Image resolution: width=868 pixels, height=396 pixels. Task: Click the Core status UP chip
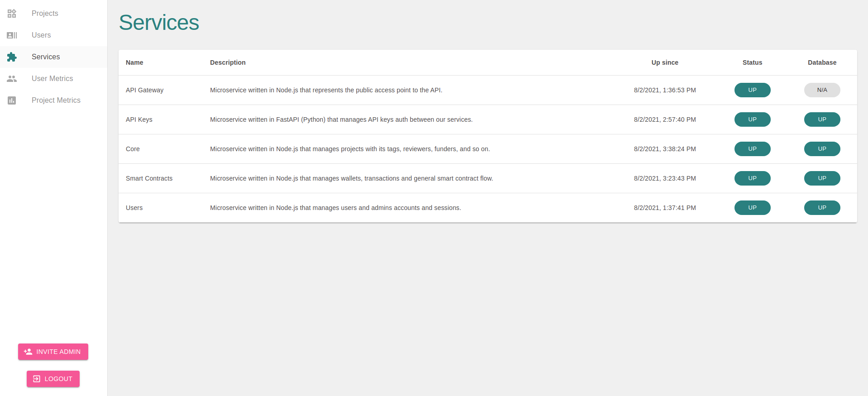click(x=752, y=149)
